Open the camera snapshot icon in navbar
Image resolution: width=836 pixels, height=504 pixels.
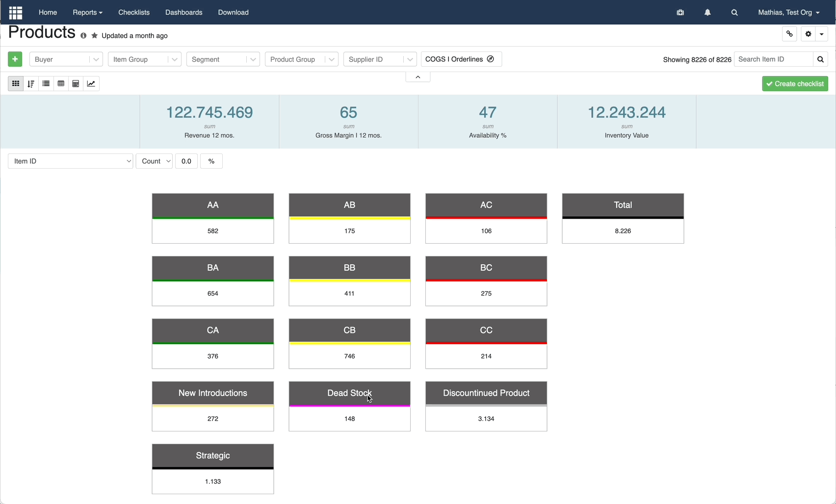(680, 13)
